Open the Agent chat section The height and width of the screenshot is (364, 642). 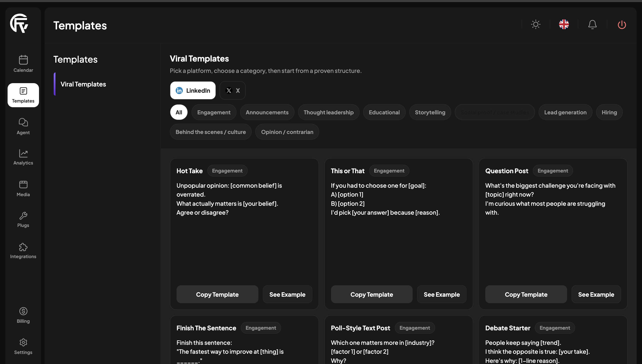tap(23, 126)
